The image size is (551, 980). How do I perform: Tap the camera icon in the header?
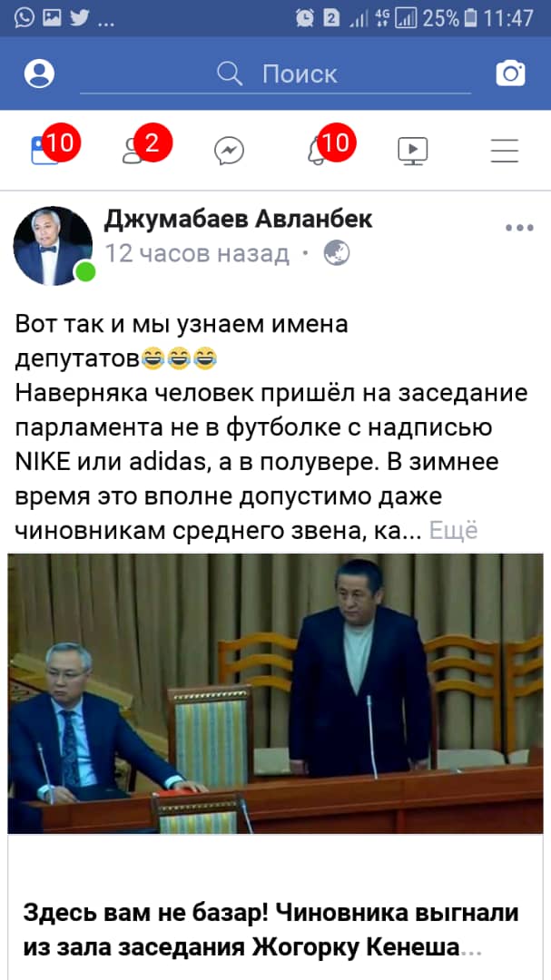pos(510,73)
